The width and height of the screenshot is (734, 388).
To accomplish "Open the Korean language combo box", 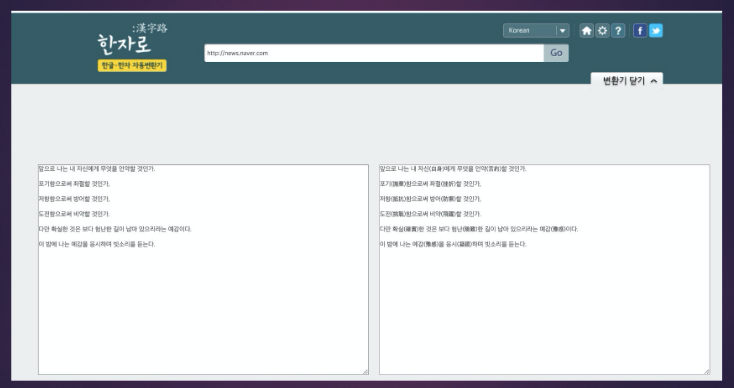I will pos(536,30).
